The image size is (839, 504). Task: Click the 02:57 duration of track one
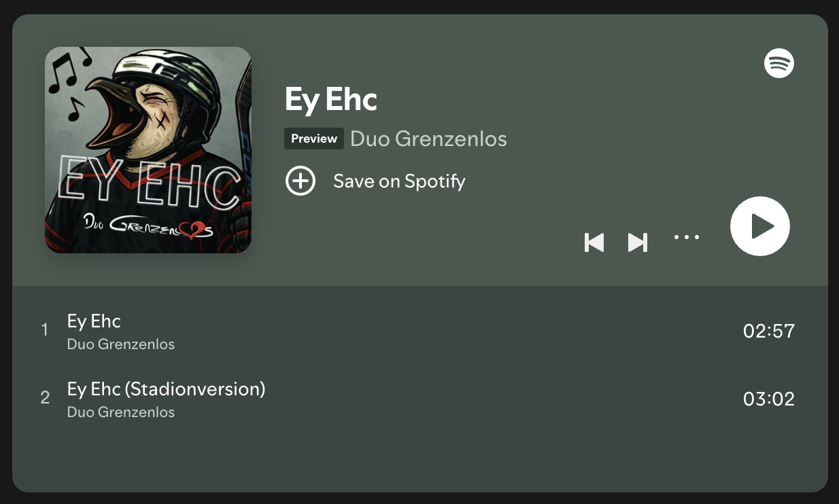point(769,331)
